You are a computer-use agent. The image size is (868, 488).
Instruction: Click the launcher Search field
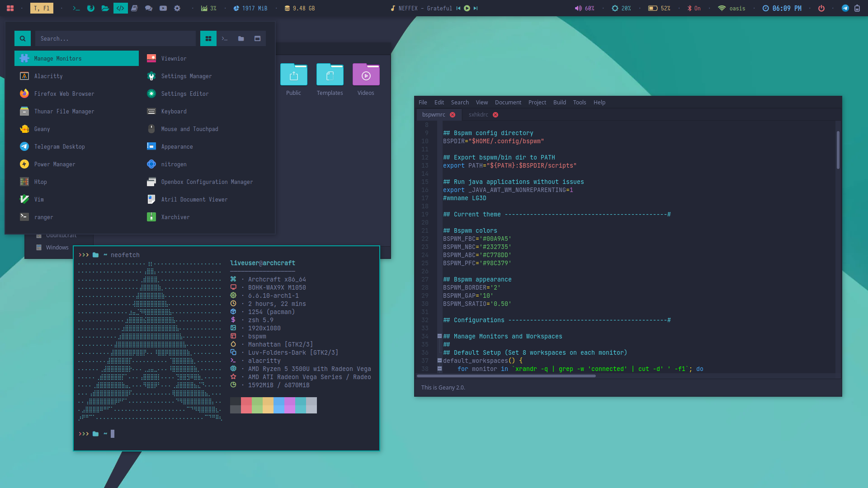pos(115,39)
